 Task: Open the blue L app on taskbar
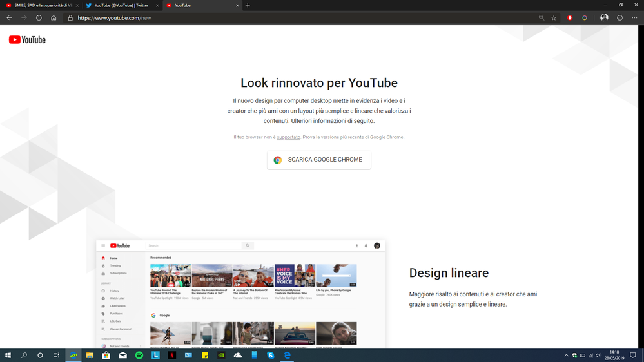point(155,355)
